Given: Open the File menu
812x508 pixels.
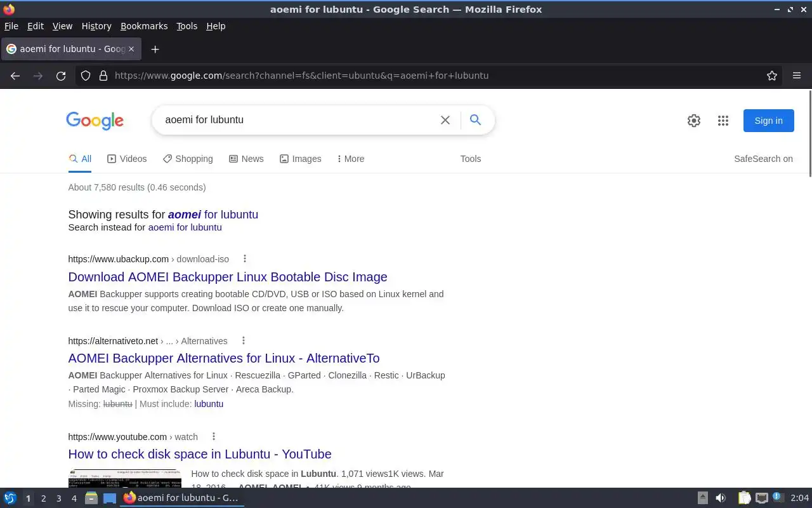Looking at the screenshot, I should pyautogui.click(x=11, y=26).
